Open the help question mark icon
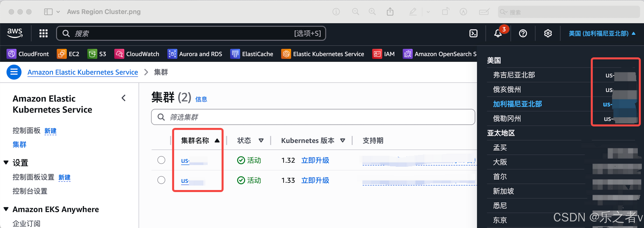 pyautogui.click(x=523, y=33)
